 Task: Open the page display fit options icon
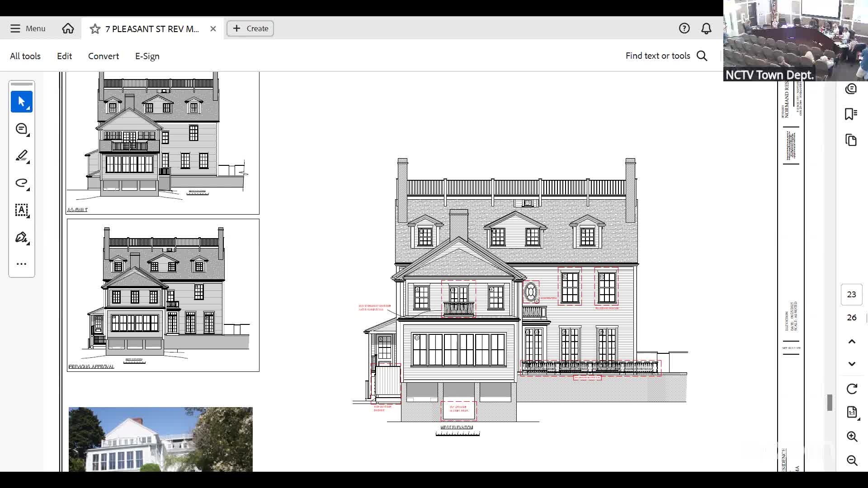point(852,413)
